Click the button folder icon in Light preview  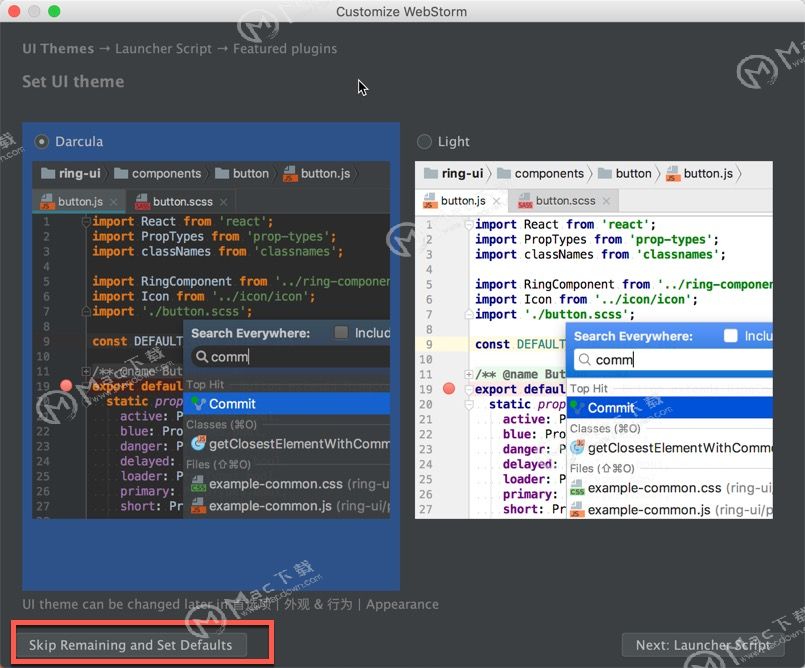pyautogui.click(x=605, y=174)
